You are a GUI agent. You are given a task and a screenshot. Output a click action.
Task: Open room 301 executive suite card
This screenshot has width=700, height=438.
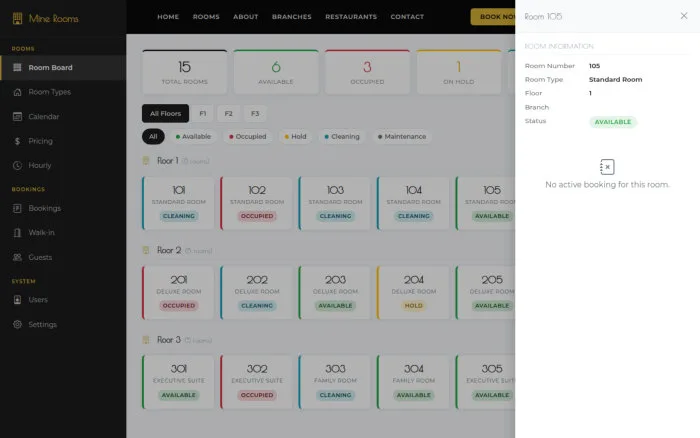pyautogui.click(x=178, y=382)
